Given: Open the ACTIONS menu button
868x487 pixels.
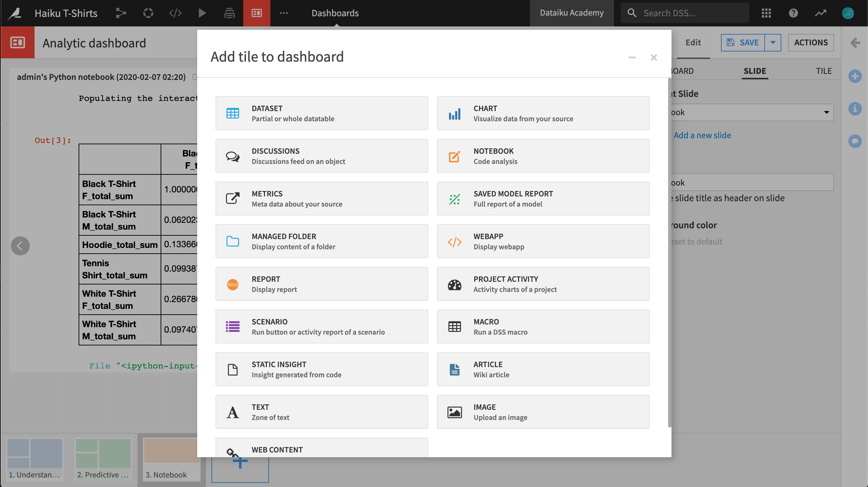Looking at the screenshot, I should [811, 43].
